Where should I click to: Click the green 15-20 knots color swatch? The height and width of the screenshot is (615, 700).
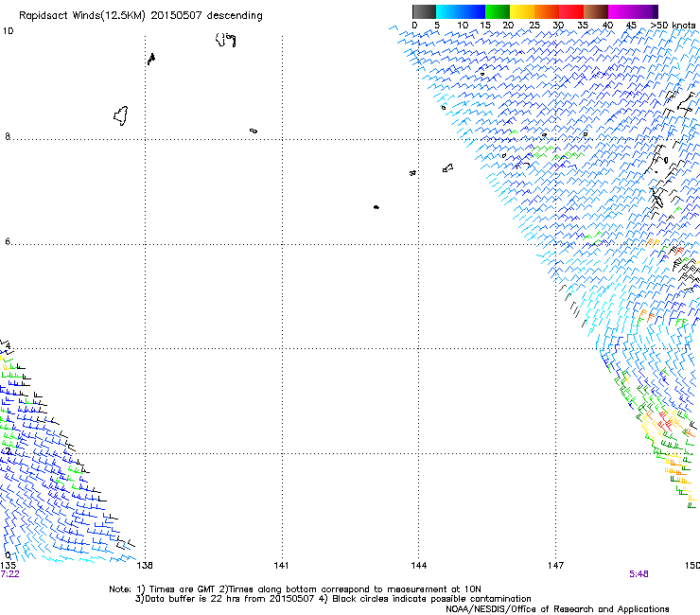tap(498, 11)
